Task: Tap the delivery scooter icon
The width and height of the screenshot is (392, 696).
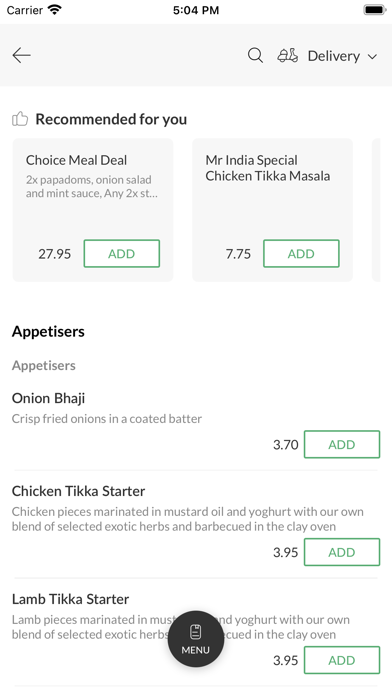Action: (x=288, y=55)
